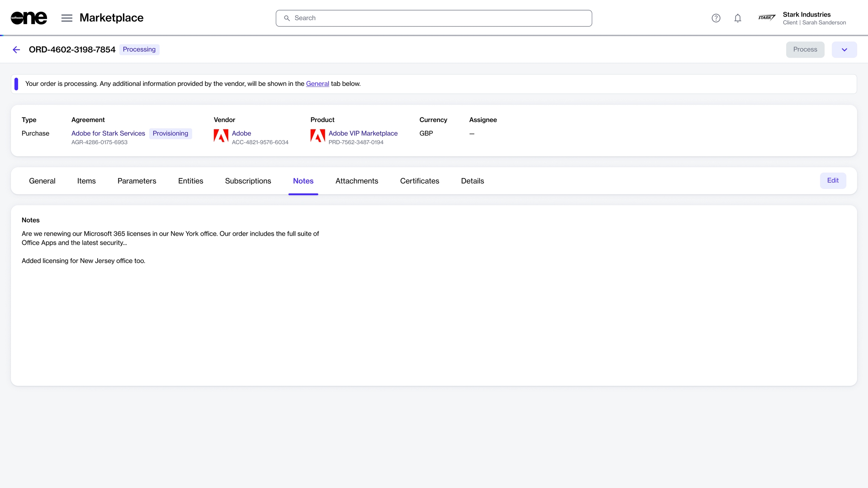Image resolution: width=868 pixels, height=488 pixels.
Task: Click the SoftwareOne logo
Action: coord(29,18)
